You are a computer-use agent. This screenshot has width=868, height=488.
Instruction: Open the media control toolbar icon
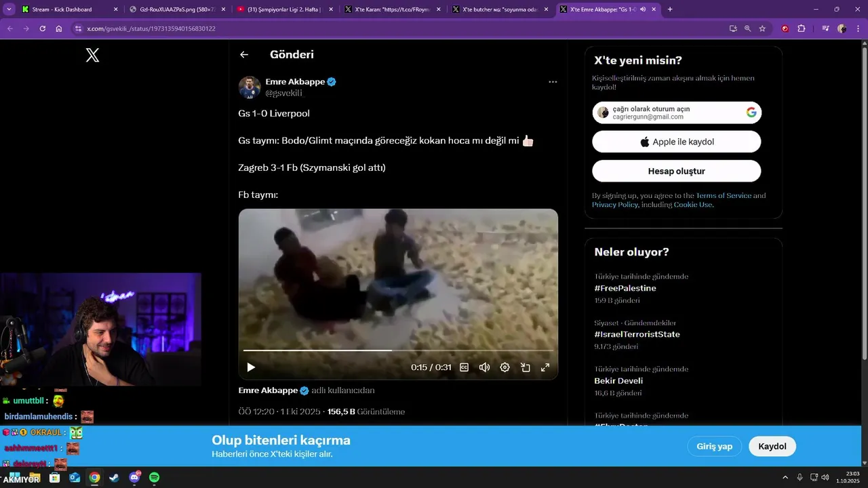825,28
